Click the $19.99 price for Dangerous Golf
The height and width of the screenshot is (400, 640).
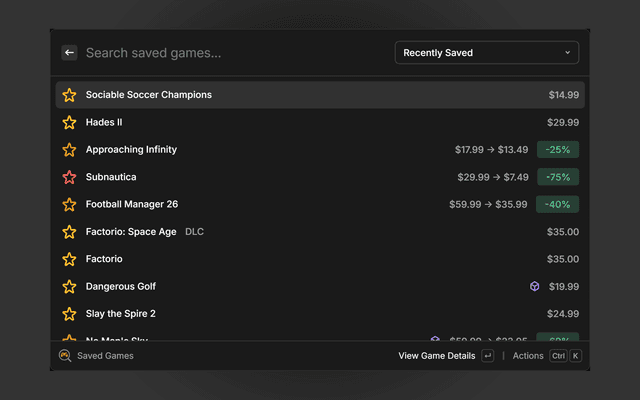[x=564, y=287]
